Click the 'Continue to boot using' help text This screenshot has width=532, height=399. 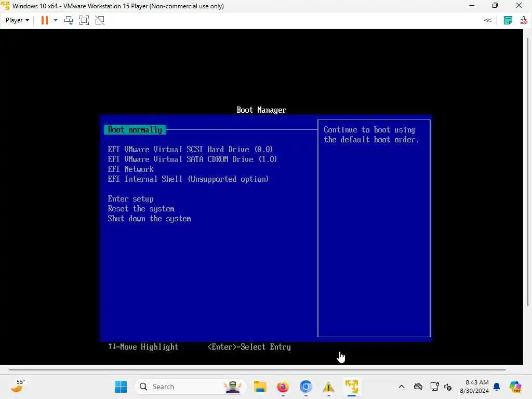pos(369,129)
